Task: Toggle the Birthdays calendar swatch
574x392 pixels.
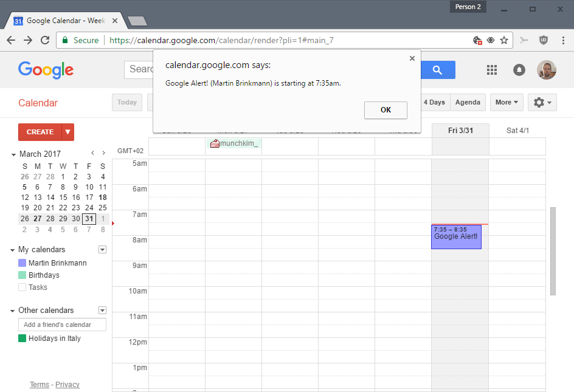Action: click(x=22, y=275)
